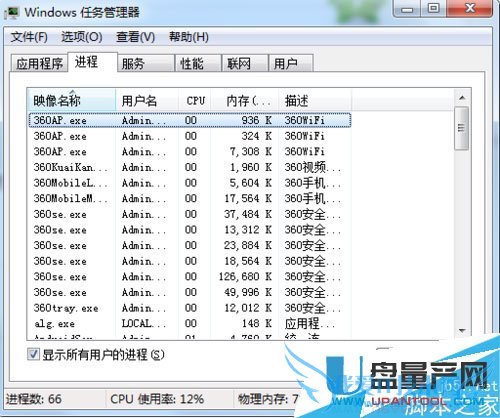This screenshot has width=500, height=418.
Task: Switch to the 服务 tab
Action: (146, 63)
